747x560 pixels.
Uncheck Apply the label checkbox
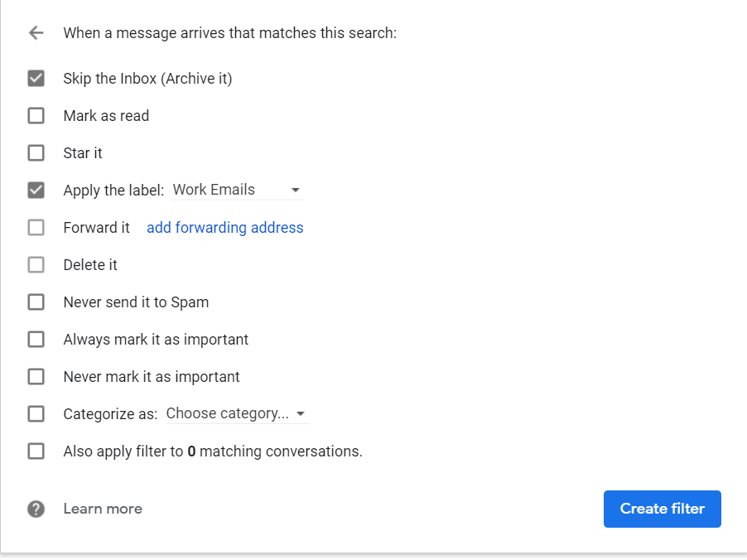coord(36,191)
